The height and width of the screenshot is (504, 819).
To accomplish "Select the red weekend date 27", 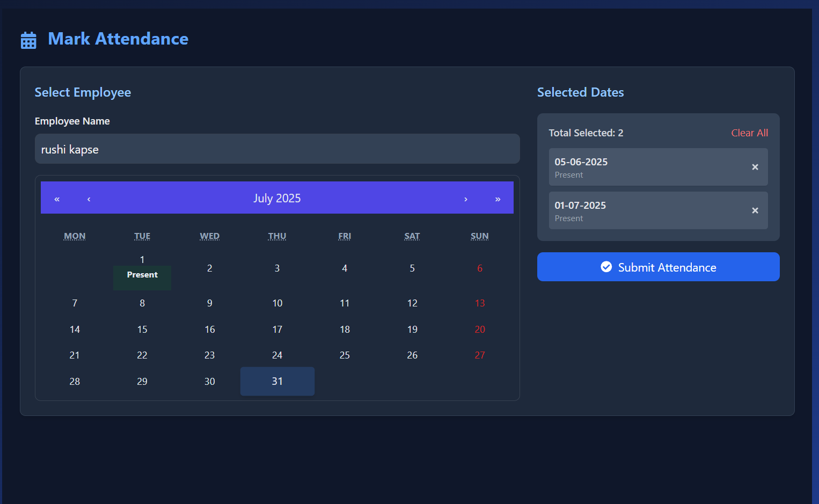I will pos(479,355).
